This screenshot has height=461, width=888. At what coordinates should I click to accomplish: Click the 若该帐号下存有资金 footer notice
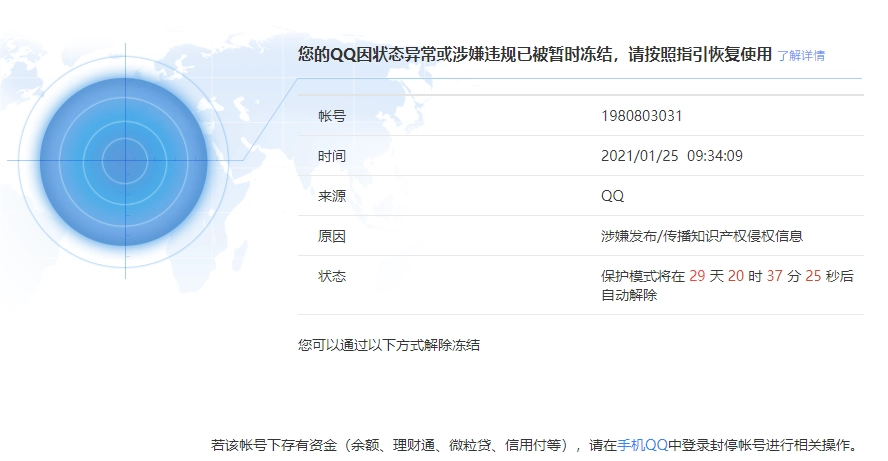coord(535,445)
